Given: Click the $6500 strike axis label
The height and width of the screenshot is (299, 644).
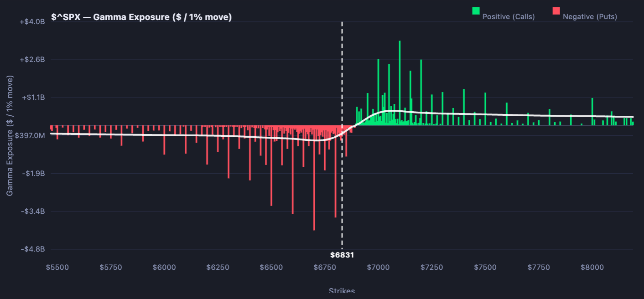Looking at the screenshot, I should (x=271, y=267).
